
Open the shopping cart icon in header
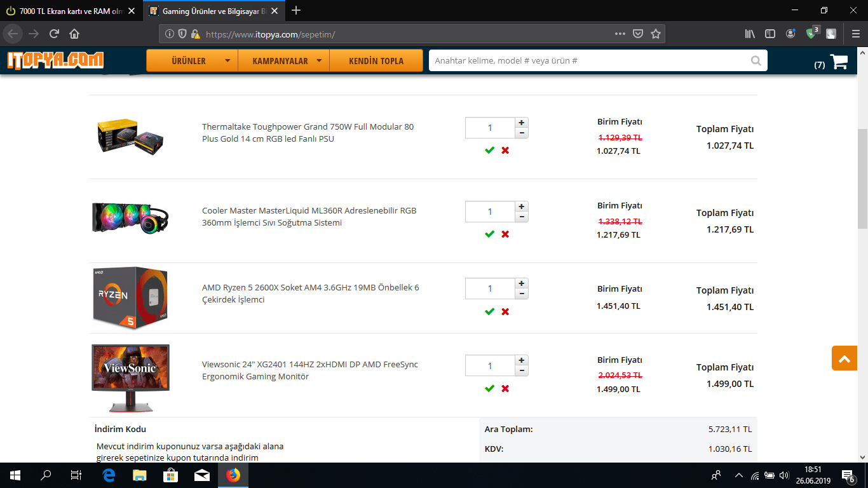click(839, 62)
